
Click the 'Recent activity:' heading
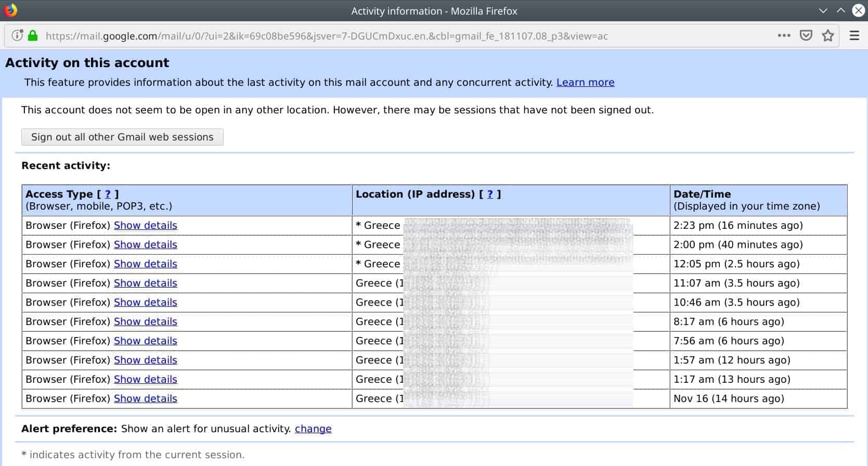pyautogui.click(x=66, y=165)
